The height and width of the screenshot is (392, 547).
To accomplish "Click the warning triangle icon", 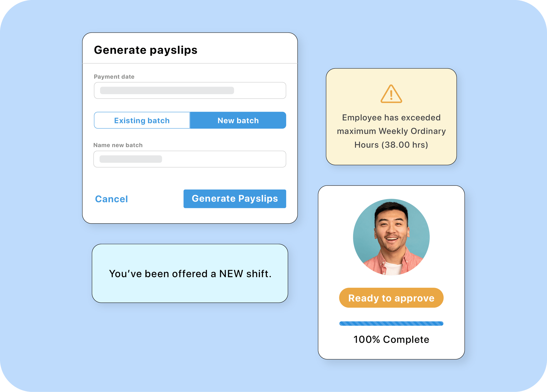I will [x=391, y=94].
